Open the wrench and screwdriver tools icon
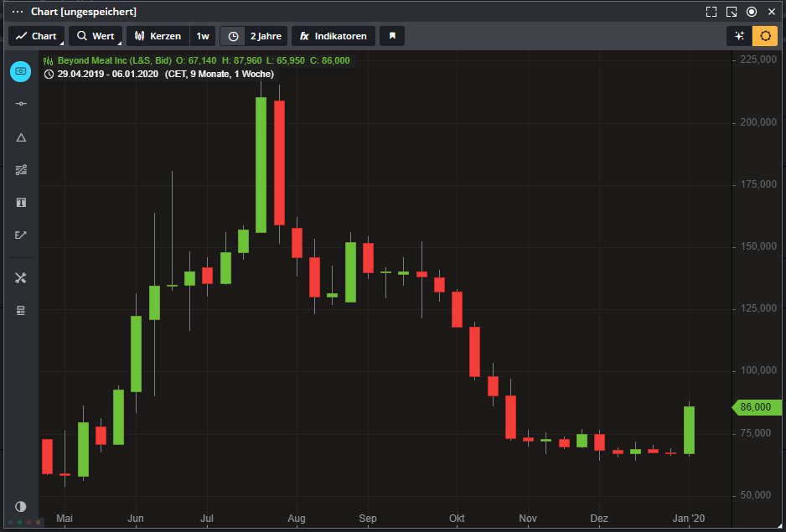This screenshot has width=786, height=532. 21,278
